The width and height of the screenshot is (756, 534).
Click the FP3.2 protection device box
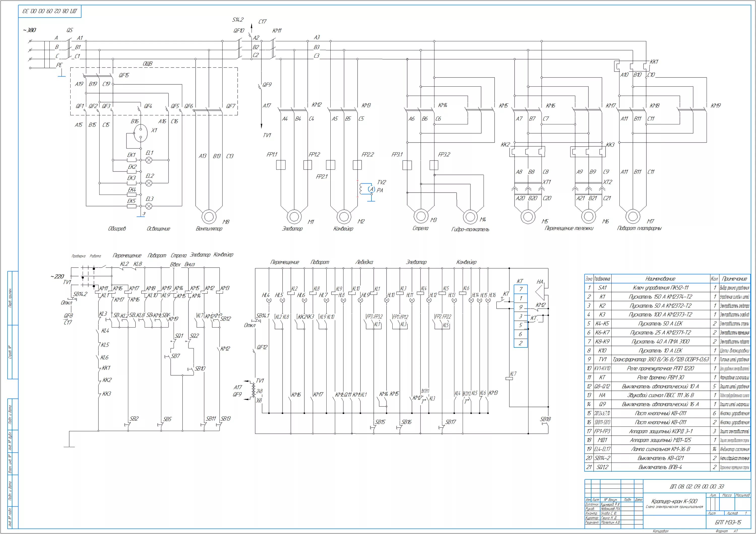click(434, 165)
